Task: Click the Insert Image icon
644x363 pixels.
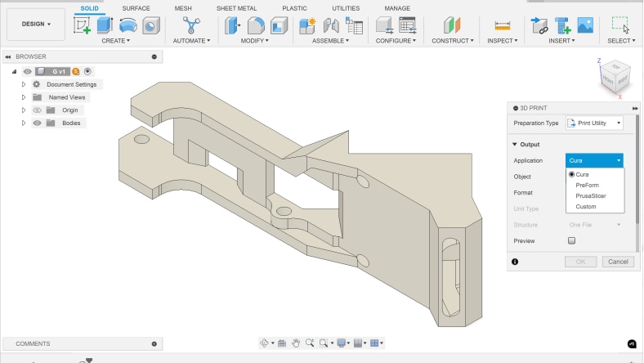Action: click(584, 25)
